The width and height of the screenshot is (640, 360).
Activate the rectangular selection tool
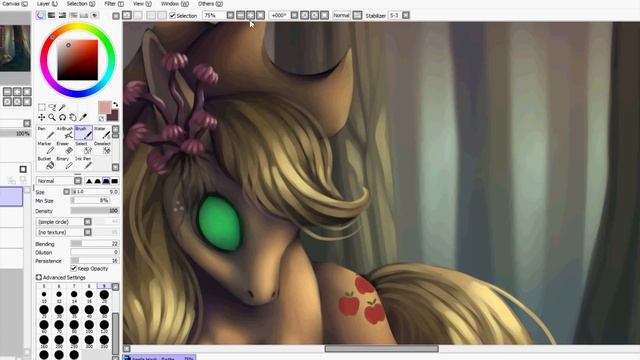(x=42, y=107)
